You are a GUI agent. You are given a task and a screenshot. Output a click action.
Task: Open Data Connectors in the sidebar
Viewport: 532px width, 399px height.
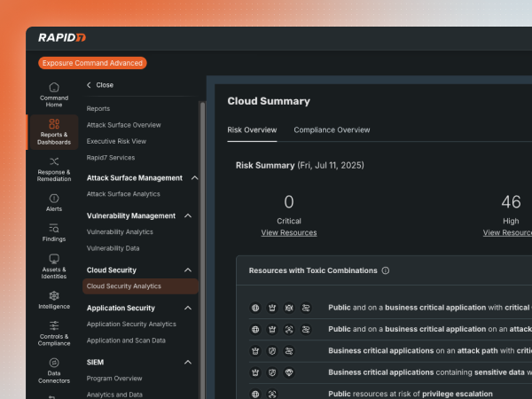point(54,368)
